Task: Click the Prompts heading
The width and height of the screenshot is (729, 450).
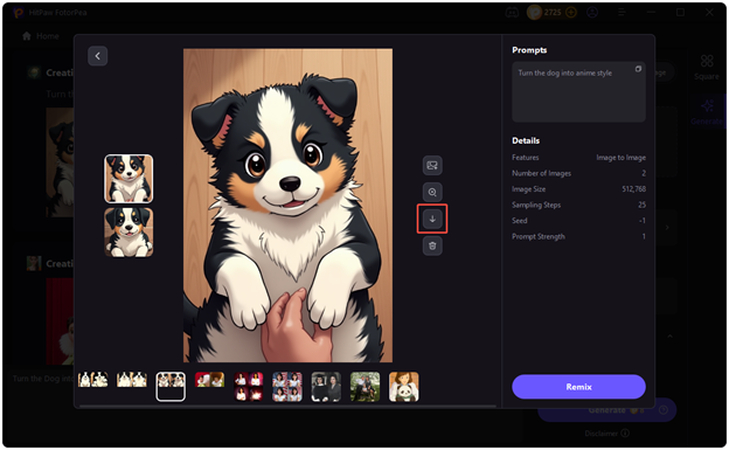Action: point(529,50)
